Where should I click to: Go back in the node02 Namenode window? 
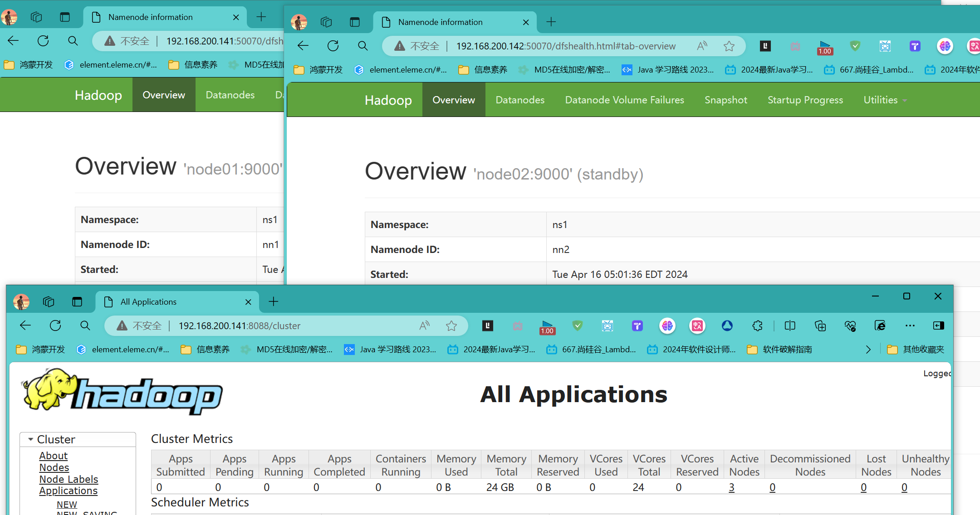click(303, 46)
